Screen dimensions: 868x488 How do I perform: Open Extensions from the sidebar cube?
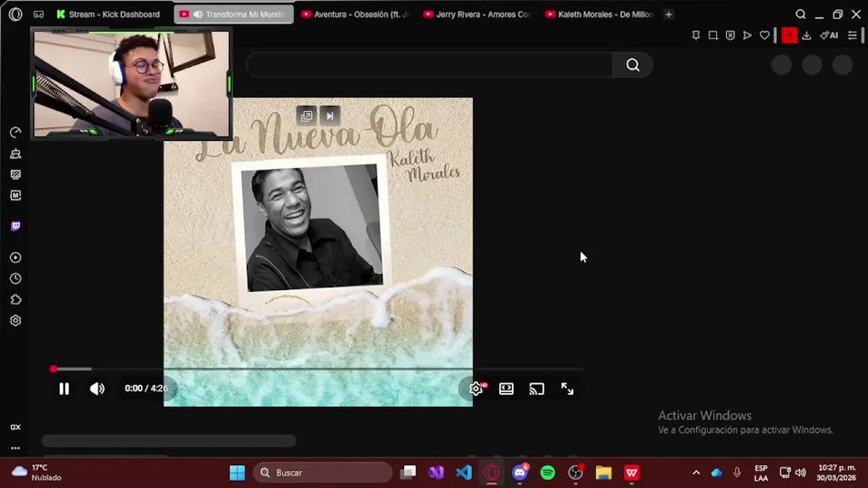click(16, 300)
